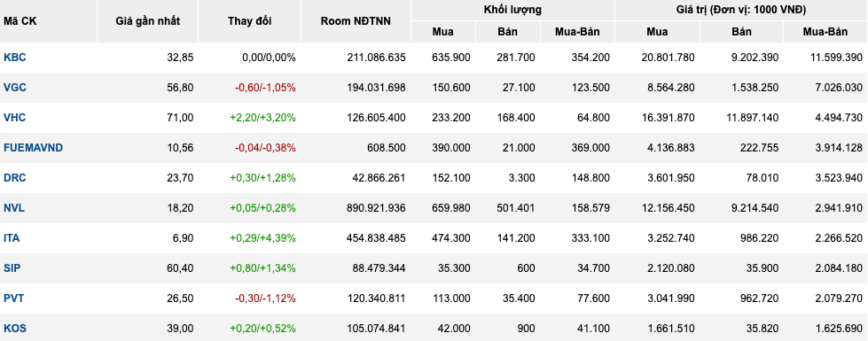Click the Thay đổi column header
Screen dimensions: 868x341
coord(250,21)
